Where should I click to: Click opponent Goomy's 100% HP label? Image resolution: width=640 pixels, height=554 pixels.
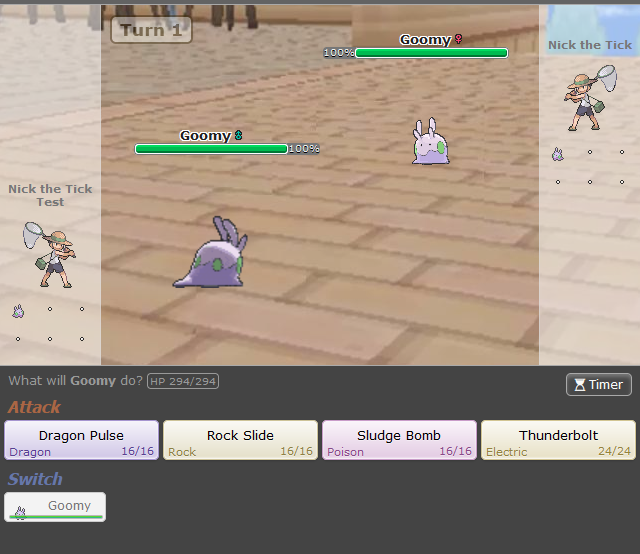pyautogui.click(x=339, y=53)
